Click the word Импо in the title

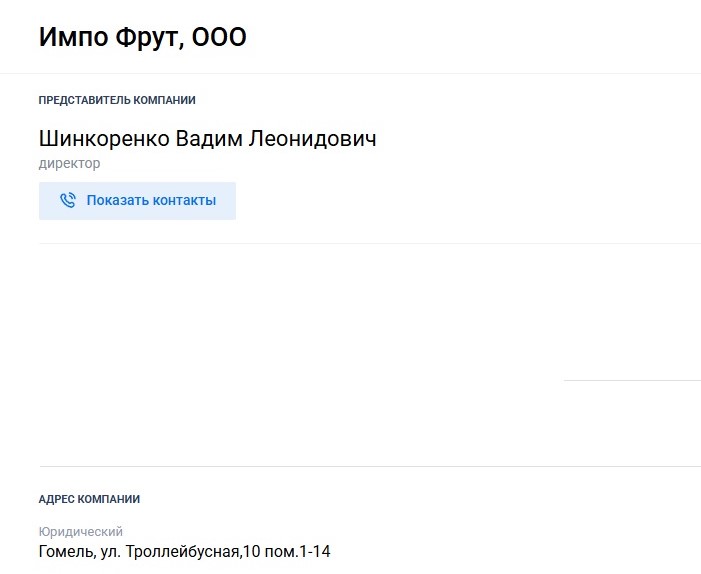coord(74,37)
